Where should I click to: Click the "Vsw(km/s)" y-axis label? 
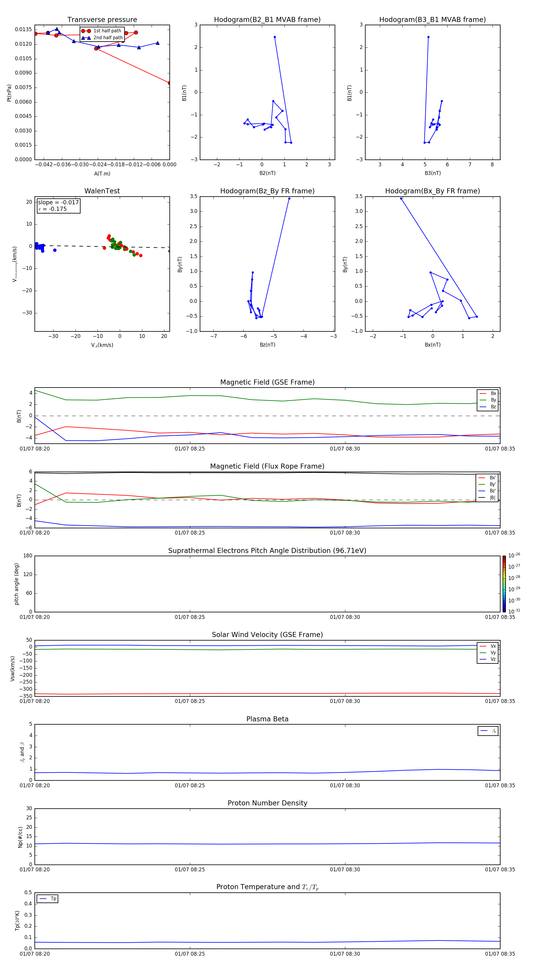(12, 668)
